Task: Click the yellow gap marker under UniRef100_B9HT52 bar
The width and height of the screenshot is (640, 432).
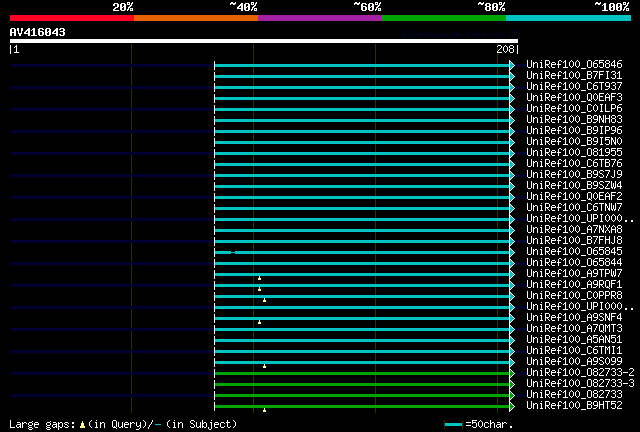Action: [x=264, y=410]
